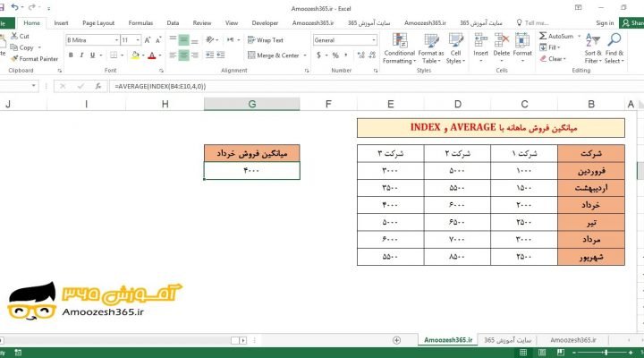The width and height of the screenshot is (644, 358).
Task: Select column G header
Action: (x=251, y=104)
